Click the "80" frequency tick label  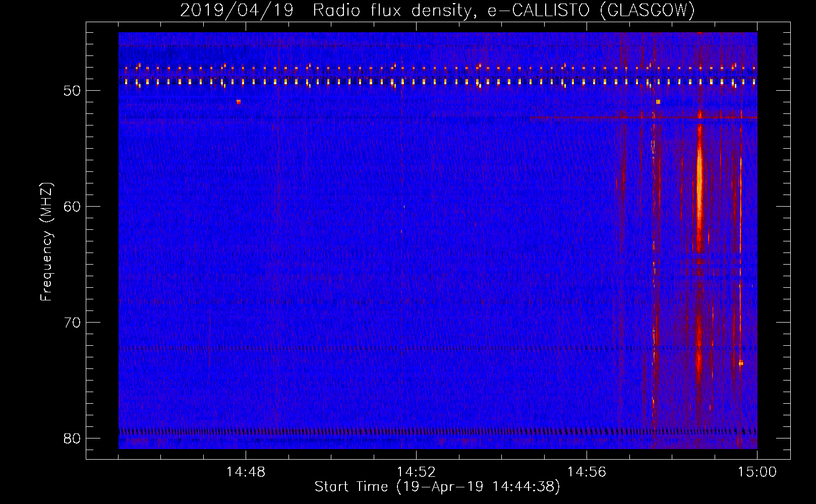coord(73,438)
